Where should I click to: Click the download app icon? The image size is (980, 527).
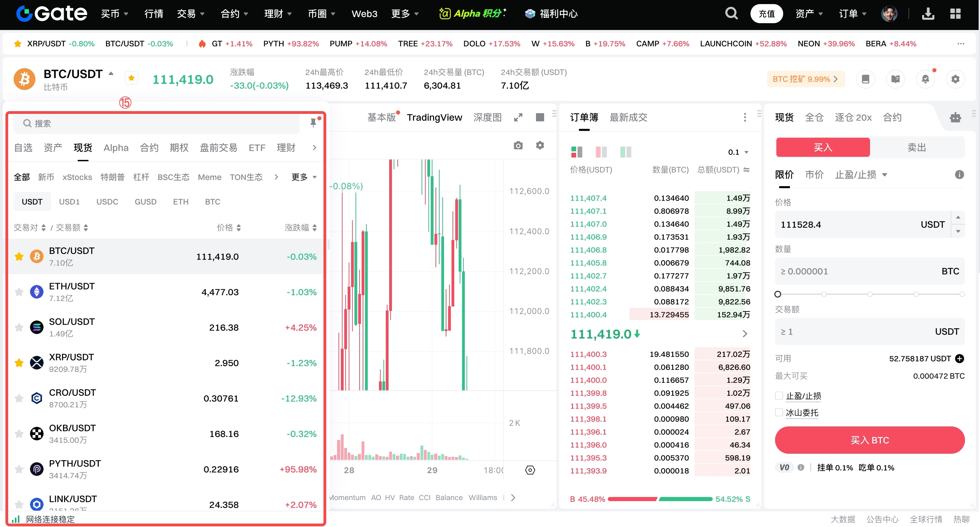tap(928, 14)
